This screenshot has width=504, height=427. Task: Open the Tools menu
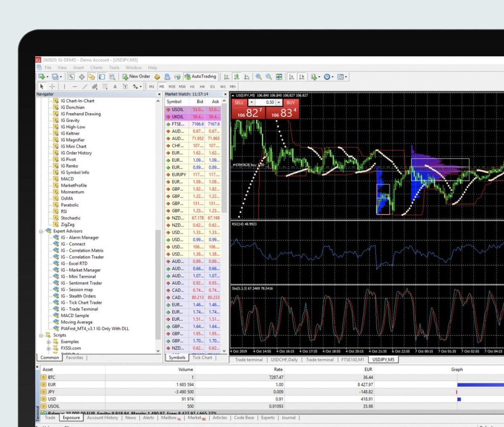click(114, 67)
